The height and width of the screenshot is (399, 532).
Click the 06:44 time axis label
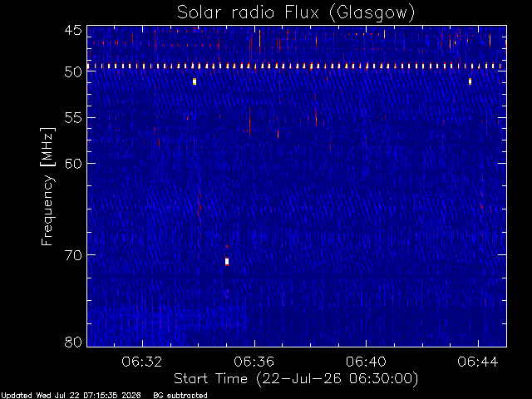[x=478, y=362]
